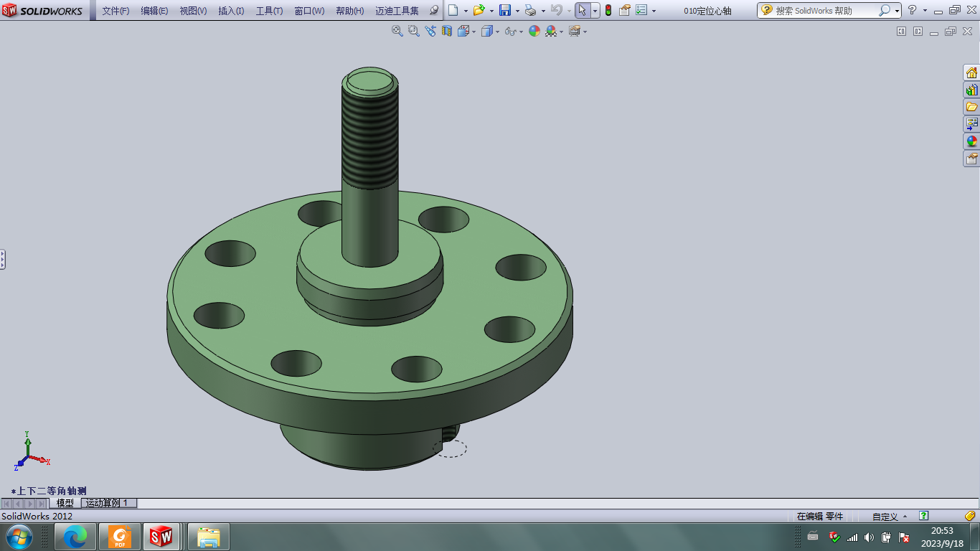The height and width of the screenshot is (551, 980).
Task: Open the 帮助(H) menu
Action: coord(349,11)
